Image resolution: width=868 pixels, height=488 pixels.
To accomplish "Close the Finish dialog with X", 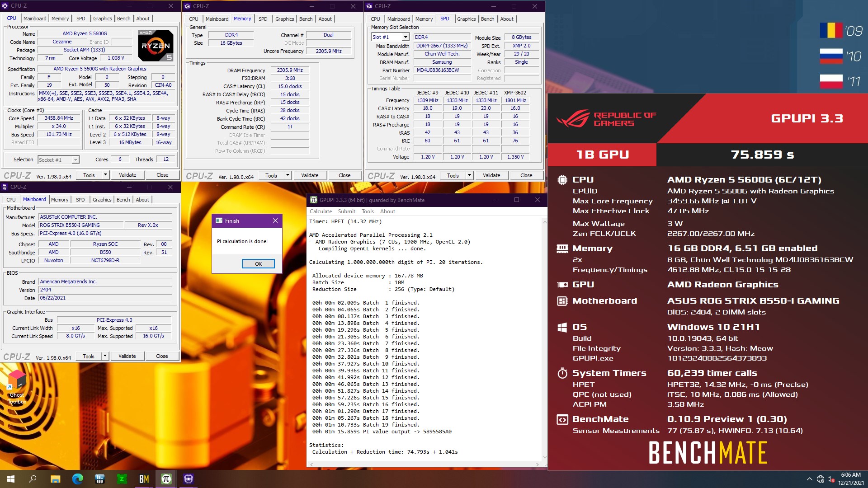I will 275,221.
